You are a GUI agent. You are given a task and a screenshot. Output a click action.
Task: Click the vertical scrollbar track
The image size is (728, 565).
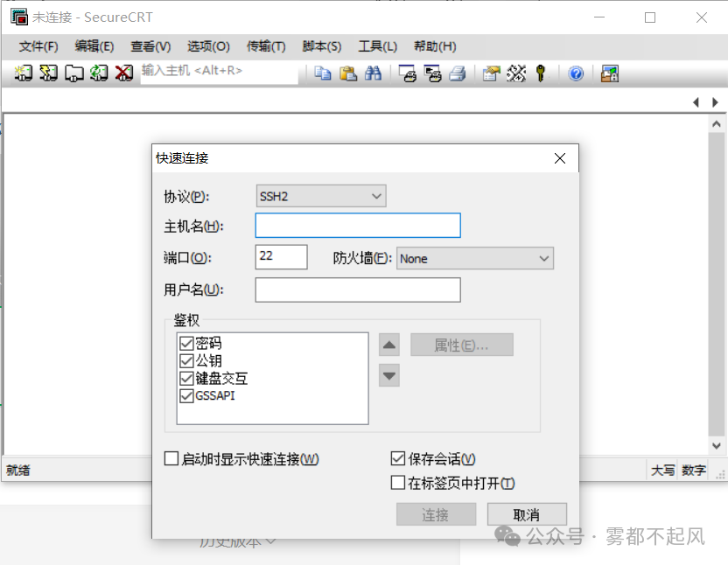[x=716, y=284]
